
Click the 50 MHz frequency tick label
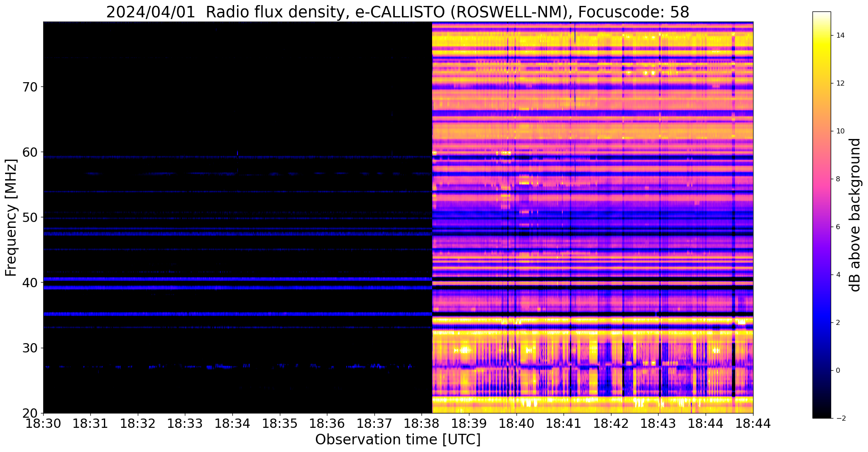[x=31, y=217]
